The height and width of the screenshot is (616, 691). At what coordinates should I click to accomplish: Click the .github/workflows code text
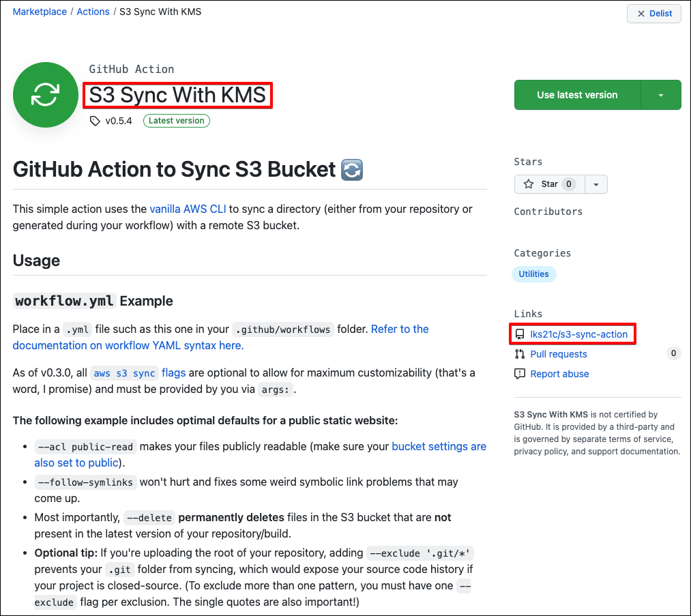click(x=283, y=329)
